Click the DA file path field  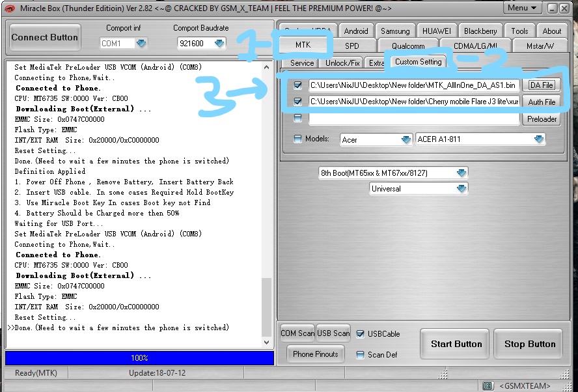414,85
